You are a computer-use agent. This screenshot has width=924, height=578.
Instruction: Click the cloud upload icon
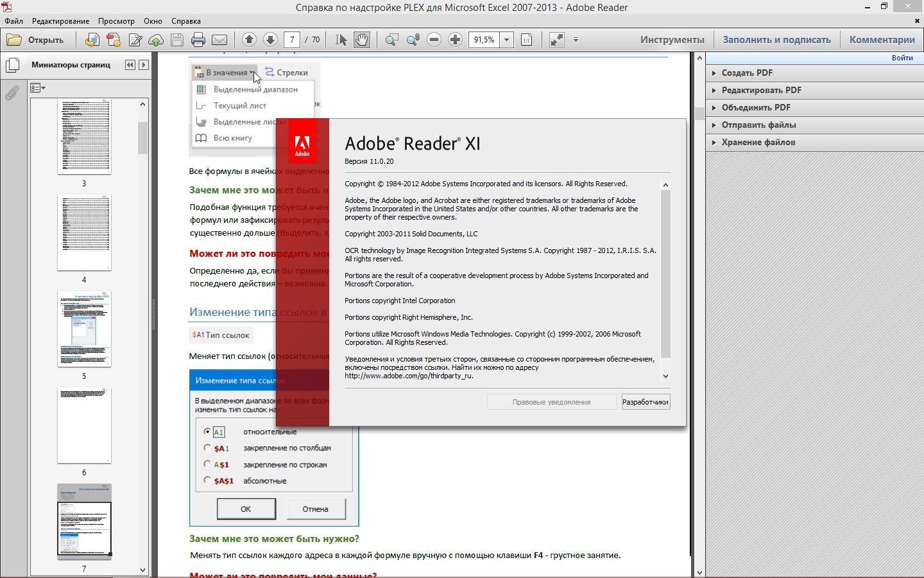156,40
